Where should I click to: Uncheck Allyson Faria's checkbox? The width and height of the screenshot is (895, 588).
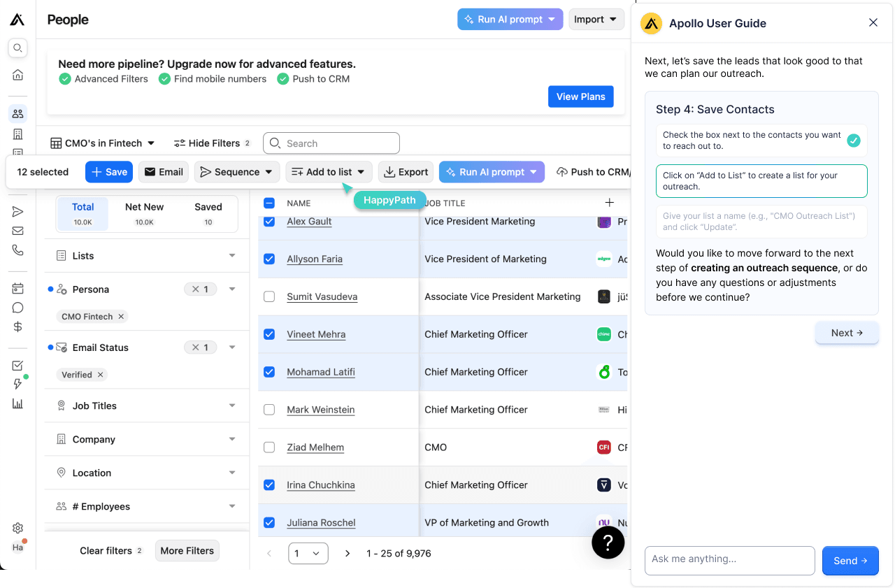pyautogui.click(x=269, y=259)
